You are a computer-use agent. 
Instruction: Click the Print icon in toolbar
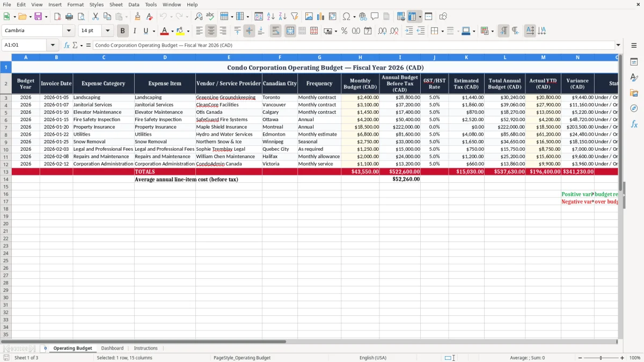pos(70,17)
